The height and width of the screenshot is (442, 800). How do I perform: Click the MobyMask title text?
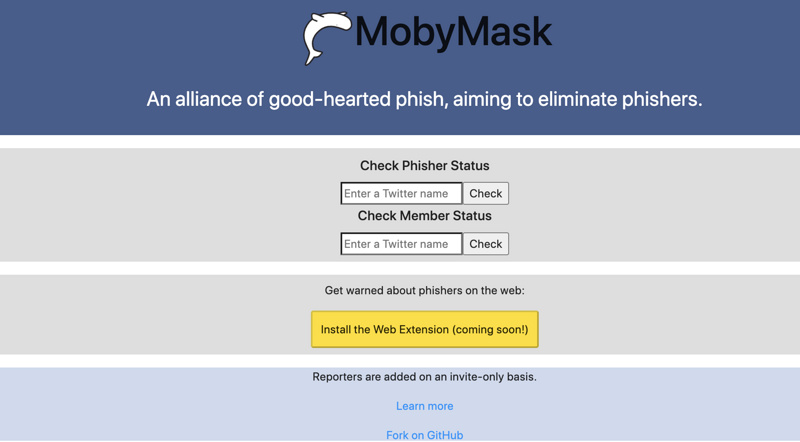tap(453, 32)
